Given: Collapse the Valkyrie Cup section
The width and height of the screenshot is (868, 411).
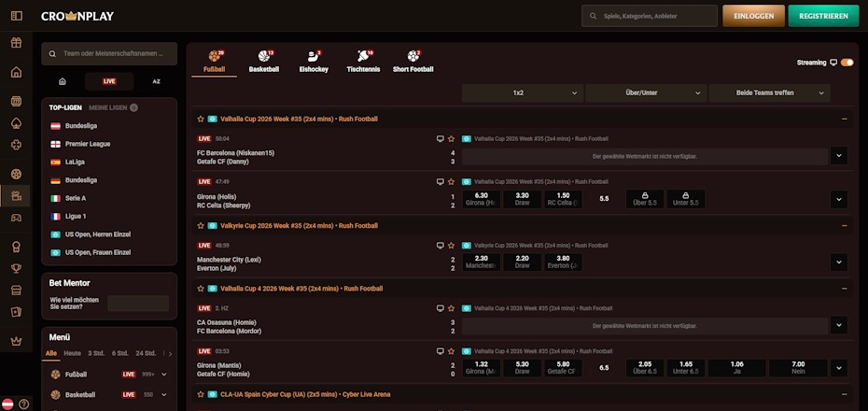Looking at the screenshot, I should [x=844, y=225].
